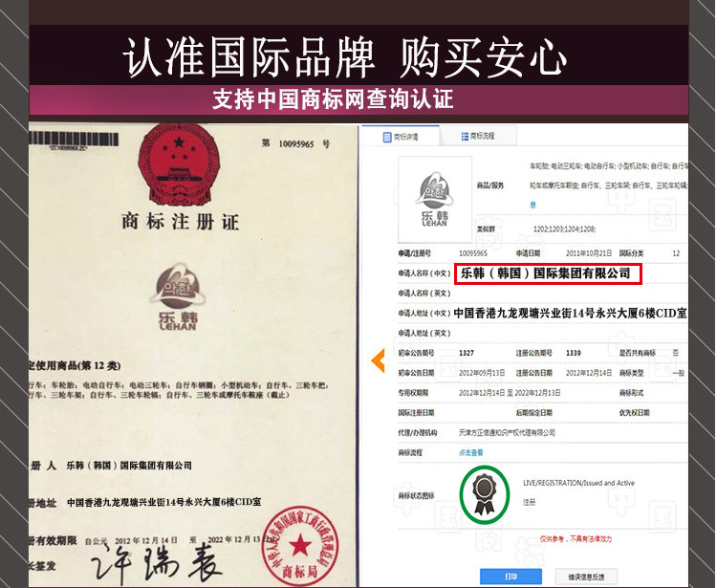Click the registered-status medal icon
The width and height of the screenshot is (717, 588).
484,494
